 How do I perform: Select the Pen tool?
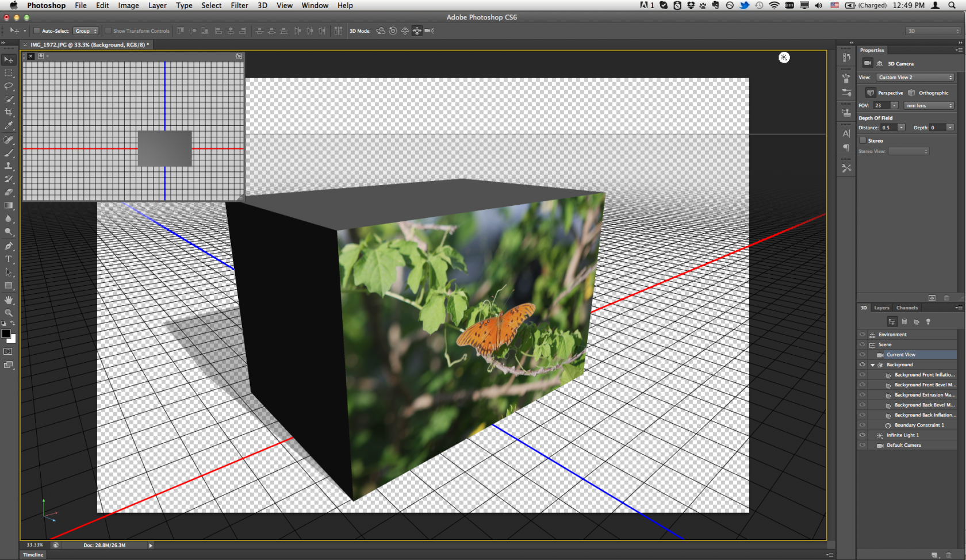point(9,246)
